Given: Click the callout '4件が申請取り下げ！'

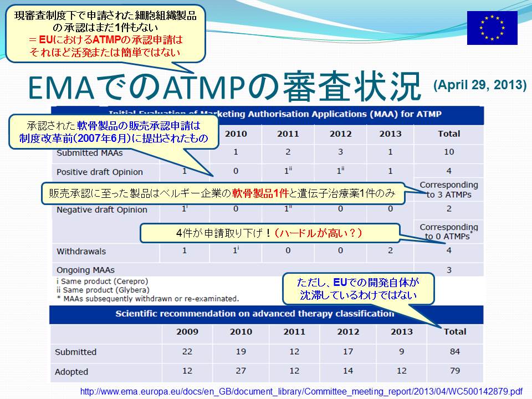Looking at the screenshot, I should click(269, 233).
